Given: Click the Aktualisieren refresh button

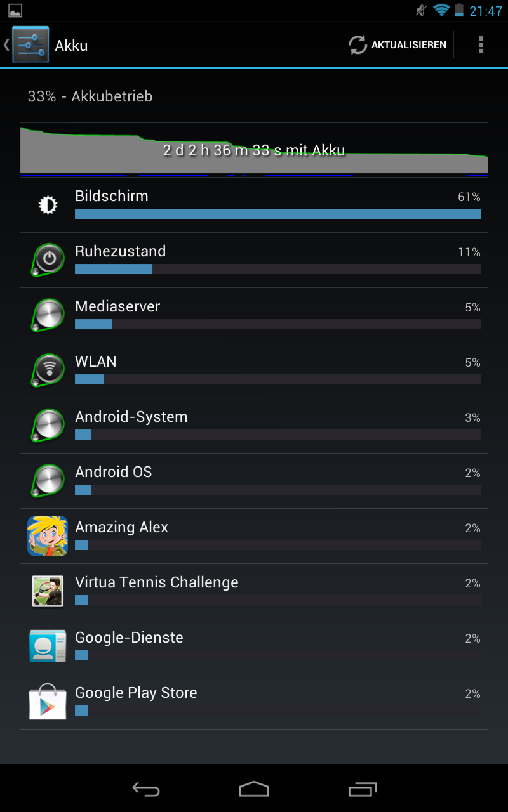Looking at the screenshot, I should pos(398,44).
